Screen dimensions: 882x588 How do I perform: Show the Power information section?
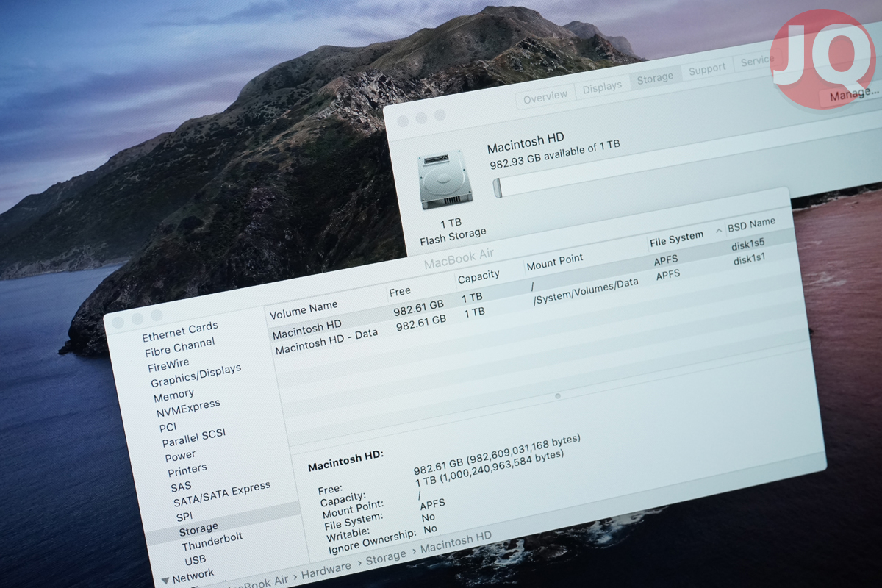click(180, 456)
